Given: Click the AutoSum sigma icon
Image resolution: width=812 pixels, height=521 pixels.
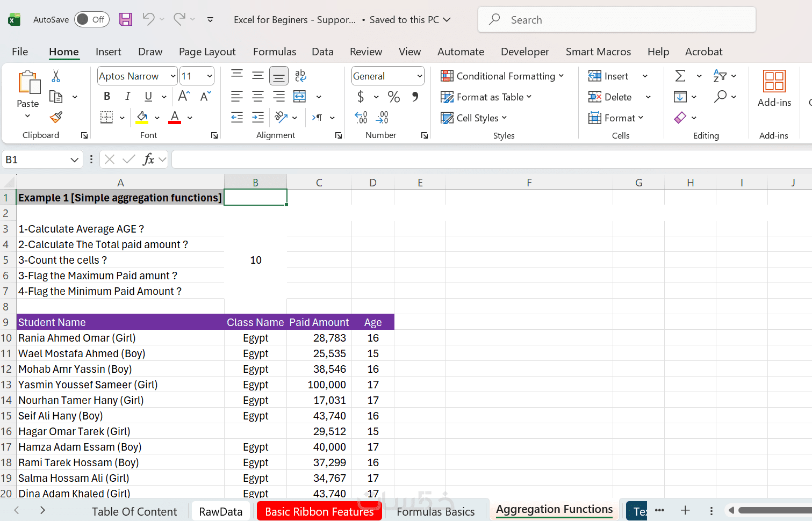Looking at the screenshot, I should [680, 76].
